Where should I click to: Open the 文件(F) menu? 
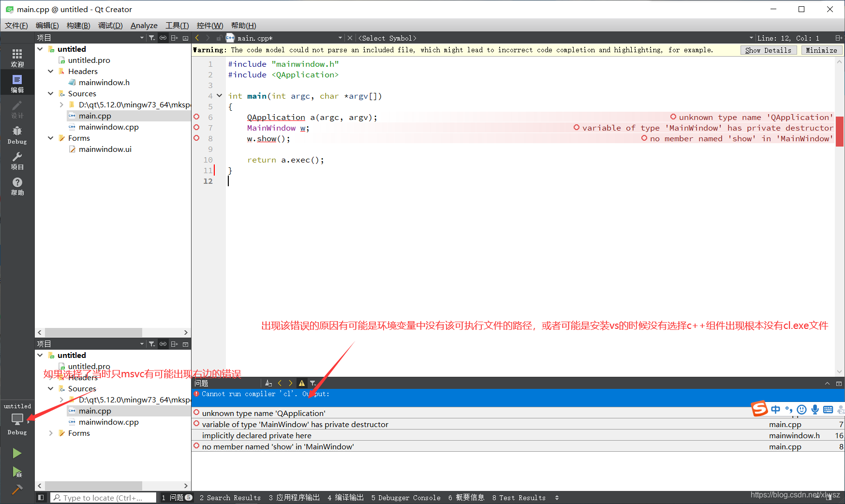[x=16, y=25]
